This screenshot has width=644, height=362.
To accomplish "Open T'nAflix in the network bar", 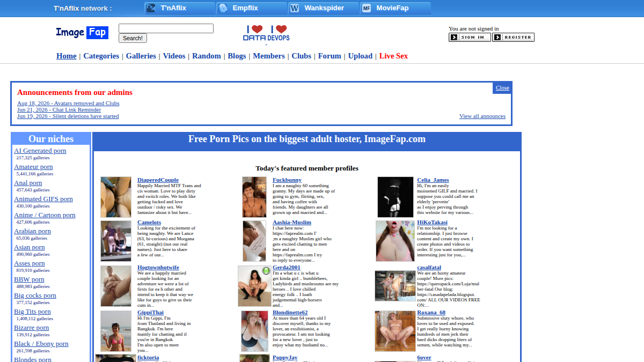I will (x=180, y=8).
